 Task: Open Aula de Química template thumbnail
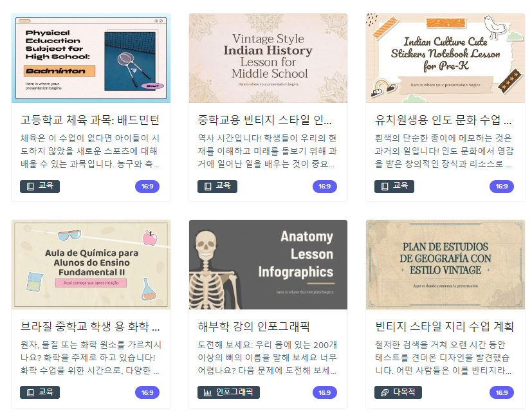91,264
